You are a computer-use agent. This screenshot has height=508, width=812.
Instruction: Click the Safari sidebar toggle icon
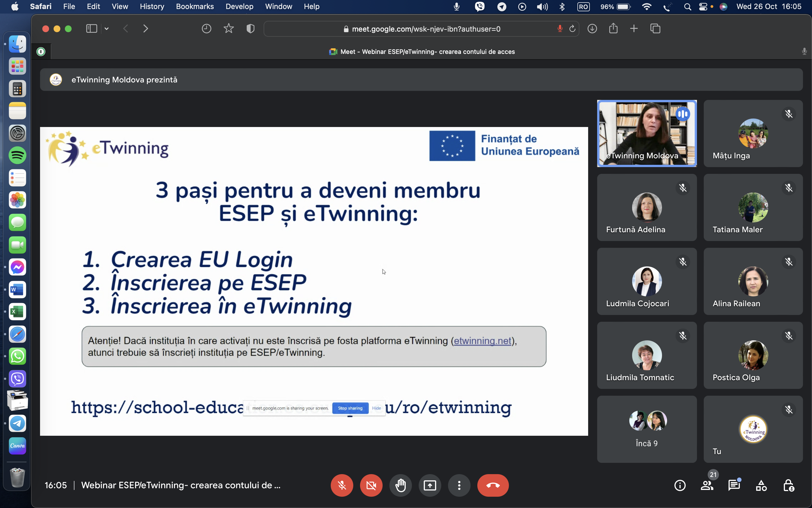pyautogui.click(x=92, y=29)
